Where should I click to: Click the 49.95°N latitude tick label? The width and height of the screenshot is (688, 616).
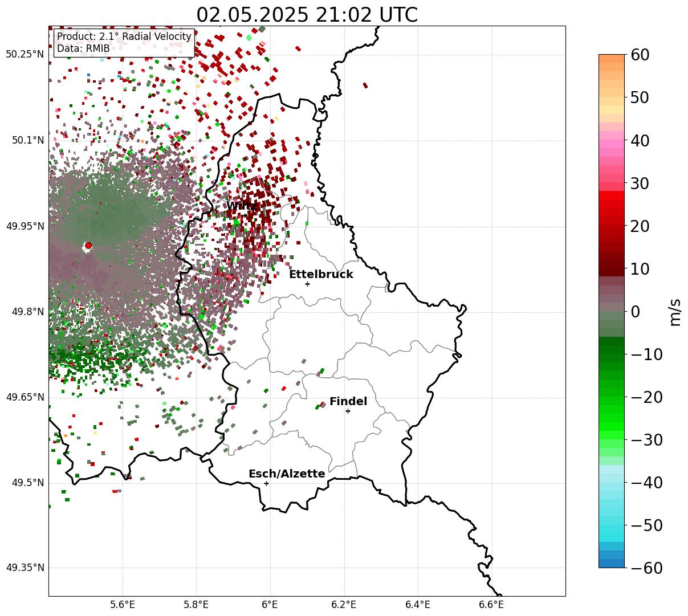pos(25,226)
